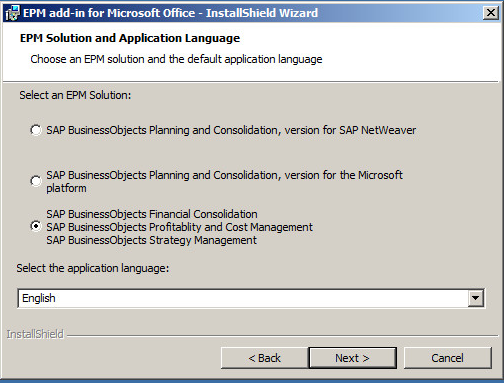
Task: Click 'SAP BusinessObjects Profitablity and Cost Management' text
Action: 180,227
